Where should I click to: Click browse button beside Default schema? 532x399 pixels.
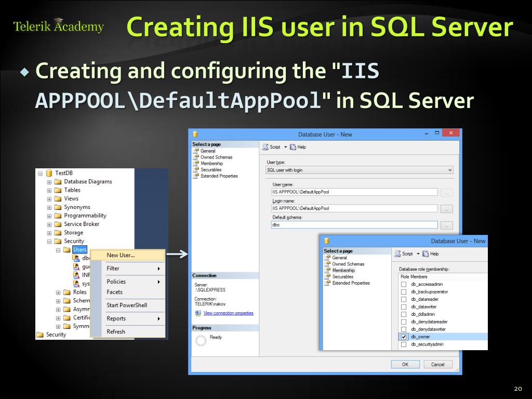[x=446, y=225]
